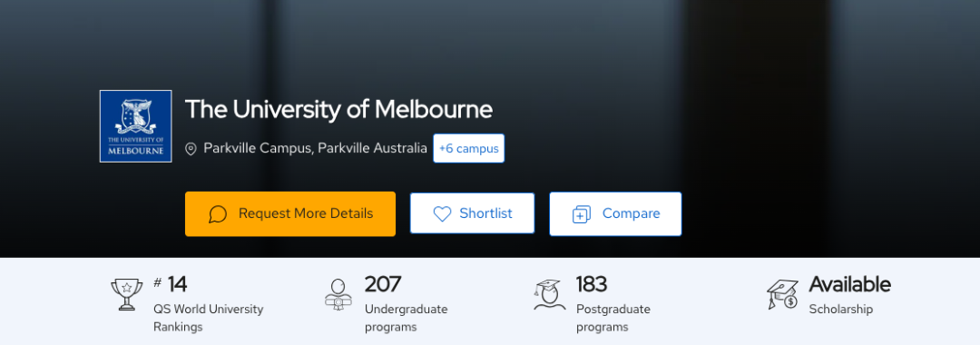Click the 207 undergraduate count
Image resolution: width=980 pixels, height=345 pixels.
coord(383,284)
